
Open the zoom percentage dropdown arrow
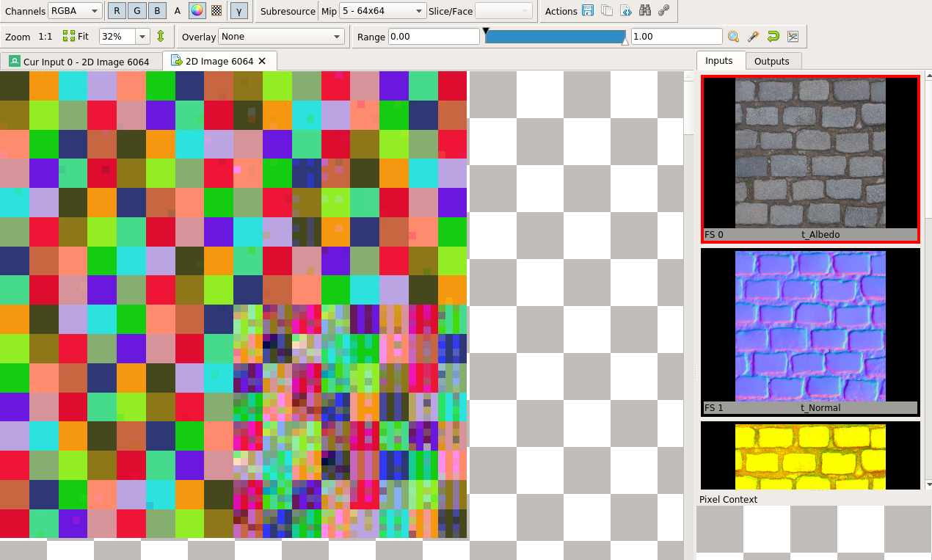[142, 37]
